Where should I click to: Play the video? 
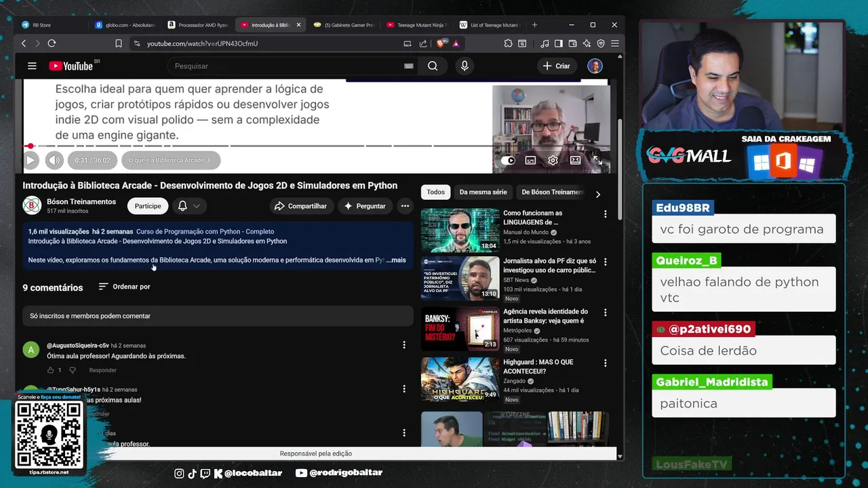(x=31, y=161)
